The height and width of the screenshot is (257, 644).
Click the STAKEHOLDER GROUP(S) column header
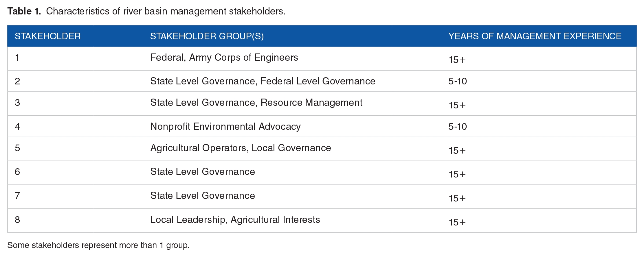coord(207,36)
